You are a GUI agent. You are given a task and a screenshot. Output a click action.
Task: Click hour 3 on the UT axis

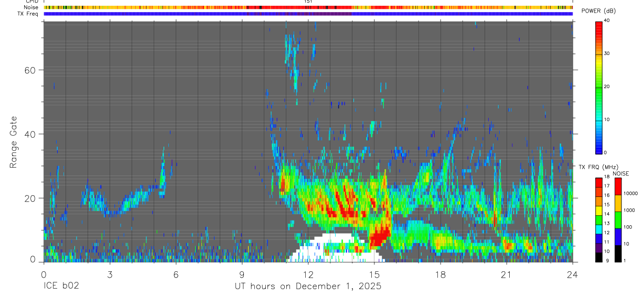pyautogui.click(x=110, y=274)
